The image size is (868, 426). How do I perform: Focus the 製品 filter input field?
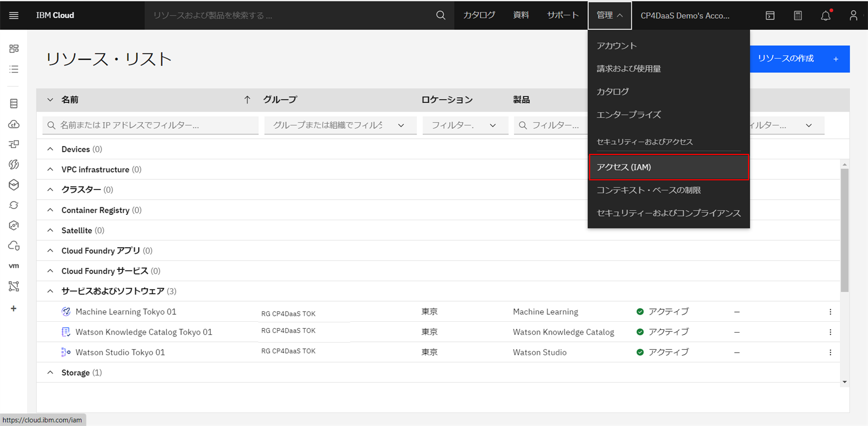(x=551, y=125)
